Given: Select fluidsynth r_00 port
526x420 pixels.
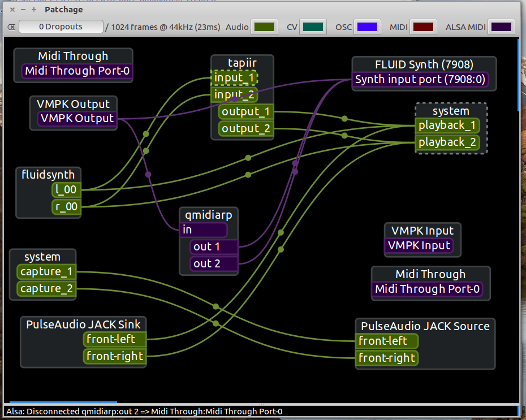Looking at the screenshot, I should [x=66, y=207].
